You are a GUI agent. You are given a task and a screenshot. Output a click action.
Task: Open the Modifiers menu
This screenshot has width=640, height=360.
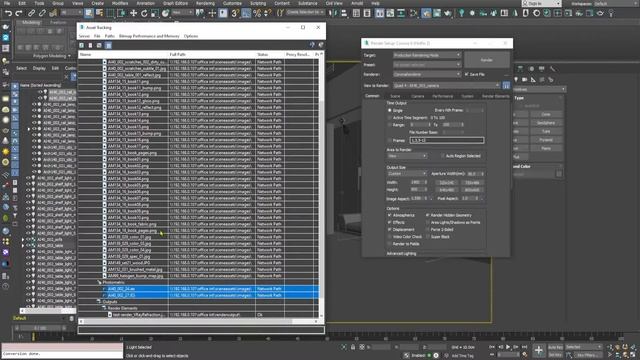(120, 3)
